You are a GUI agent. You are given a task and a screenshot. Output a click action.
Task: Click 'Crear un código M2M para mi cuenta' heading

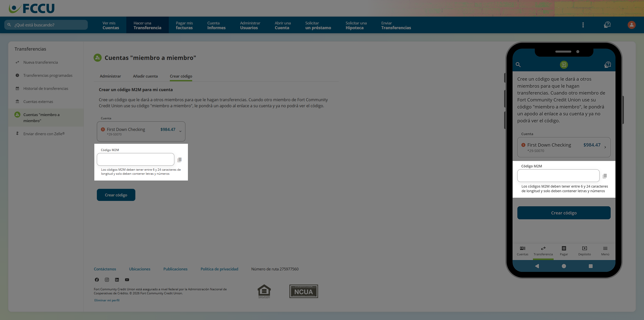[x=136, y=90]
